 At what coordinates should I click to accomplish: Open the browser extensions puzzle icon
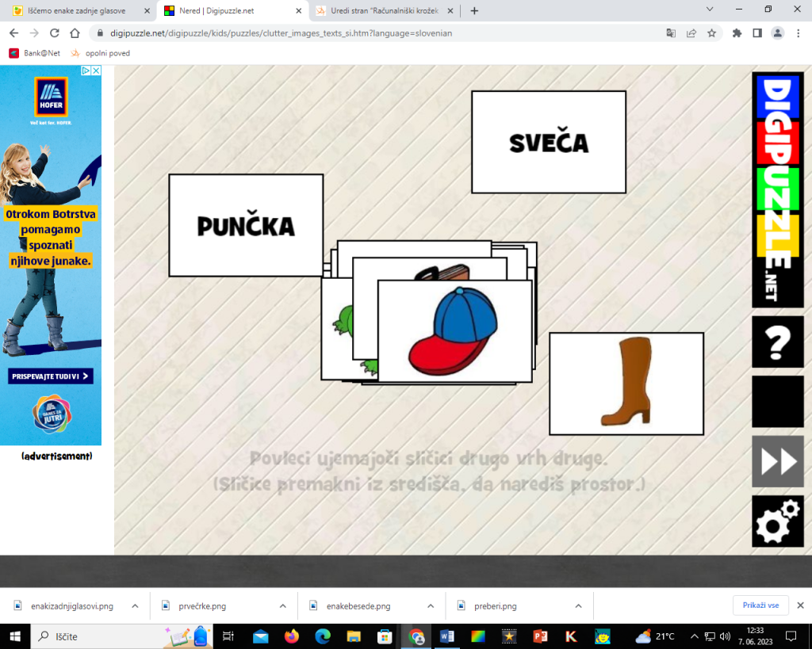pyautogui.click(x=737, y=33)
